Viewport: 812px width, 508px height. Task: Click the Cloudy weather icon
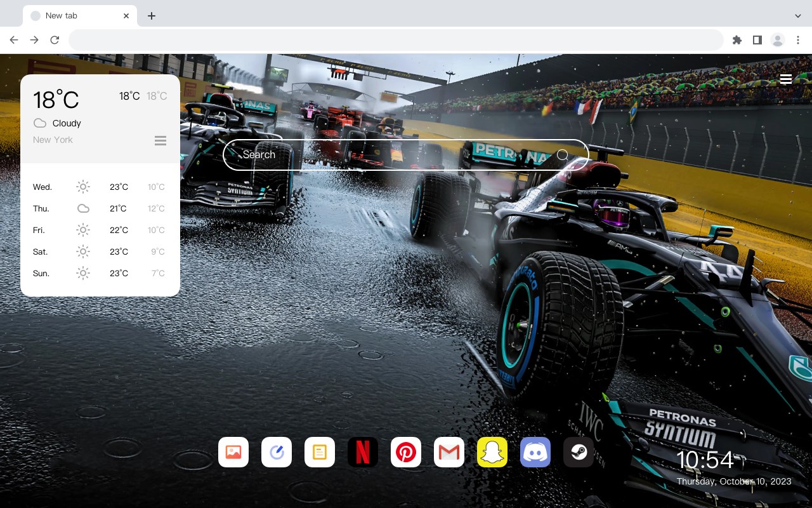[x=40, y=123]
